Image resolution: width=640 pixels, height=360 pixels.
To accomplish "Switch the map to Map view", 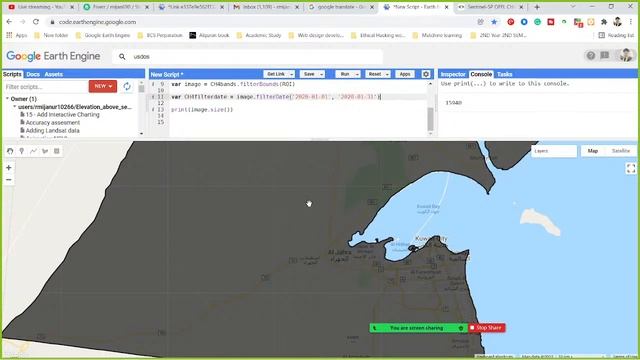I will (x=593, y=151).
